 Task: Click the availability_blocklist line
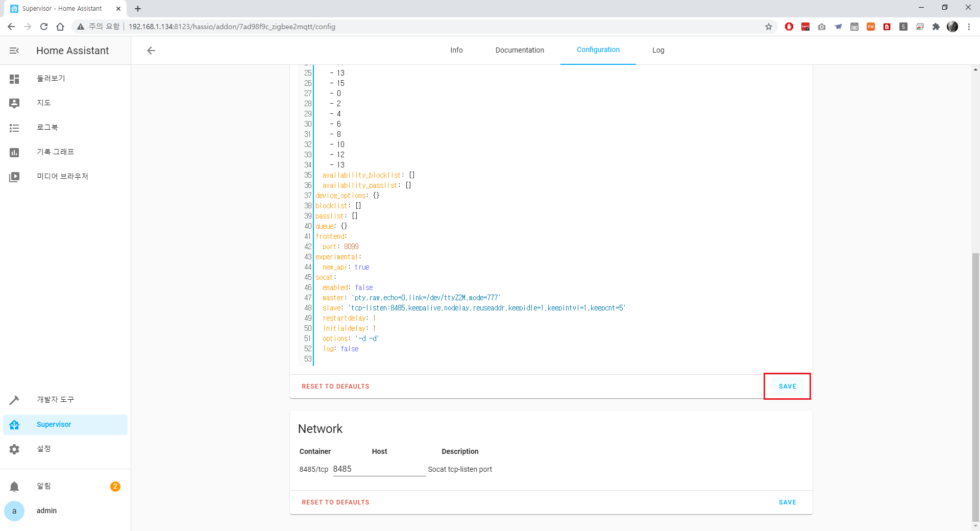click(369, 175)
